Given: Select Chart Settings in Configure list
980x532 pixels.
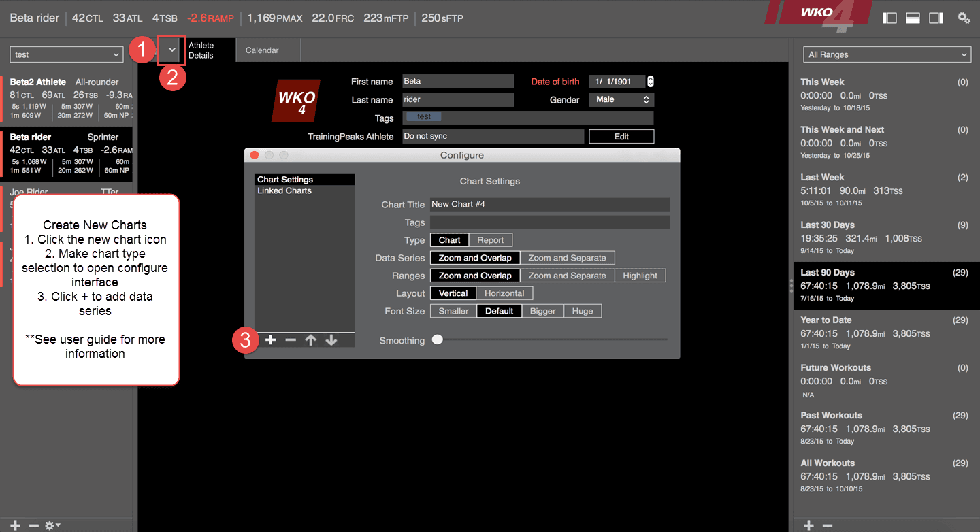Looking at the screenshot, I should (305, 180).
